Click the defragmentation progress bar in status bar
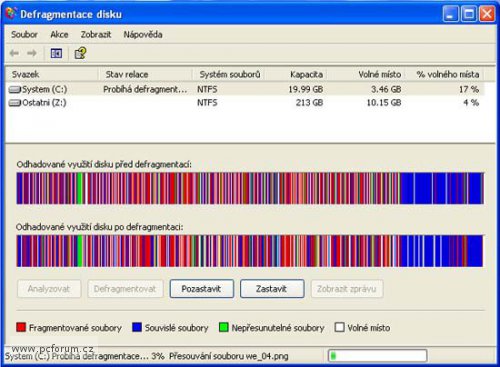500x367 pixels. [377, 356]
